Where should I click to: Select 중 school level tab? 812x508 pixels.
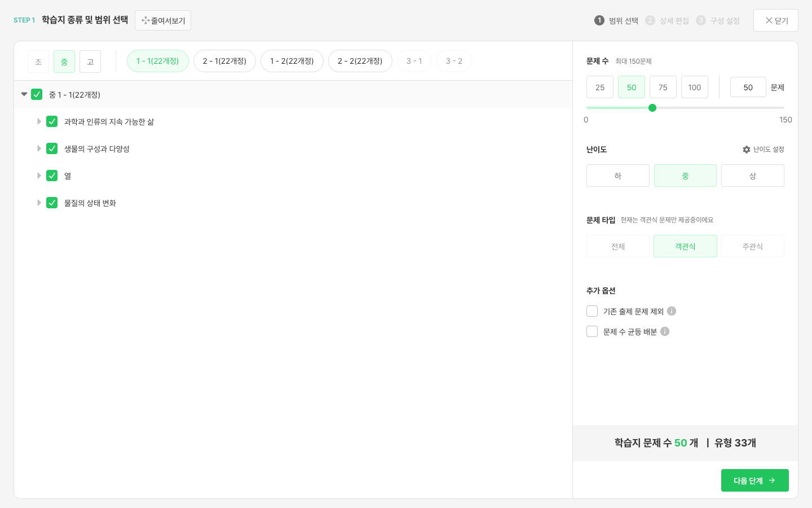tap(64, 62)
